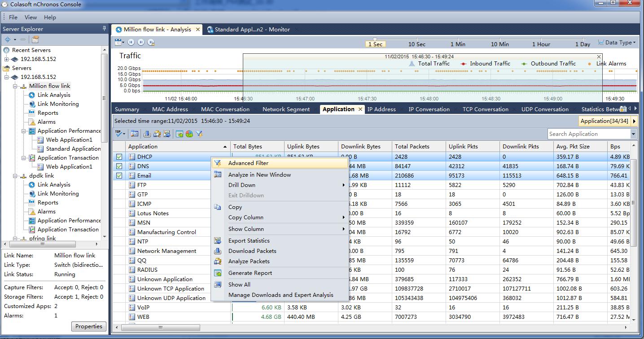Uncheck the DNS row checkbox
644x339 pixels.
[119, 166]
